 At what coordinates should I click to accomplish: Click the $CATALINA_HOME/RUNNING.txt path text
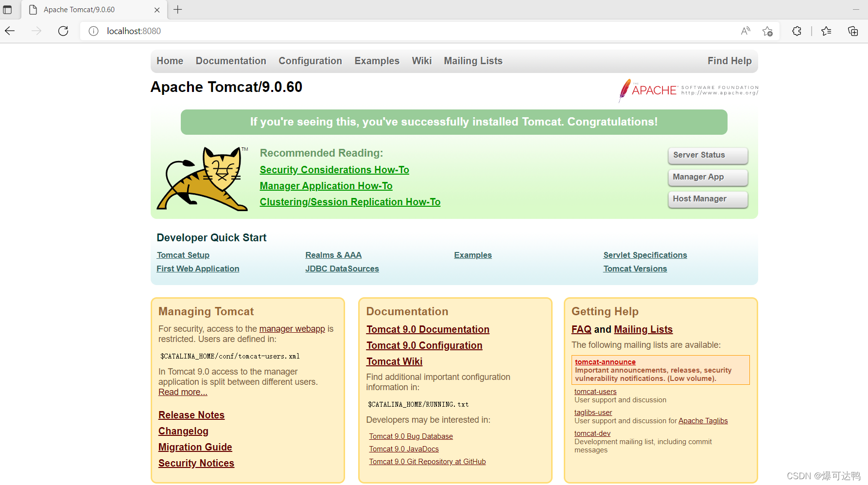pyautogui.click(x=418, y=404)
